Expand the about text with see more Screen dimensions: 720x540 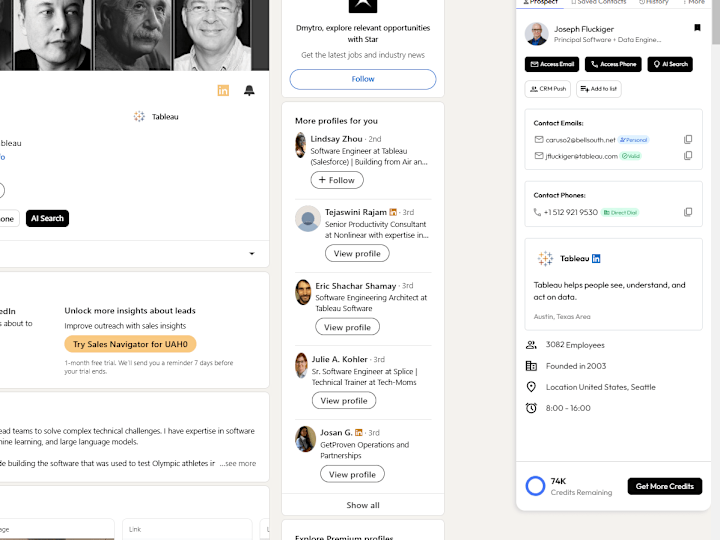(x=238, y=464)
